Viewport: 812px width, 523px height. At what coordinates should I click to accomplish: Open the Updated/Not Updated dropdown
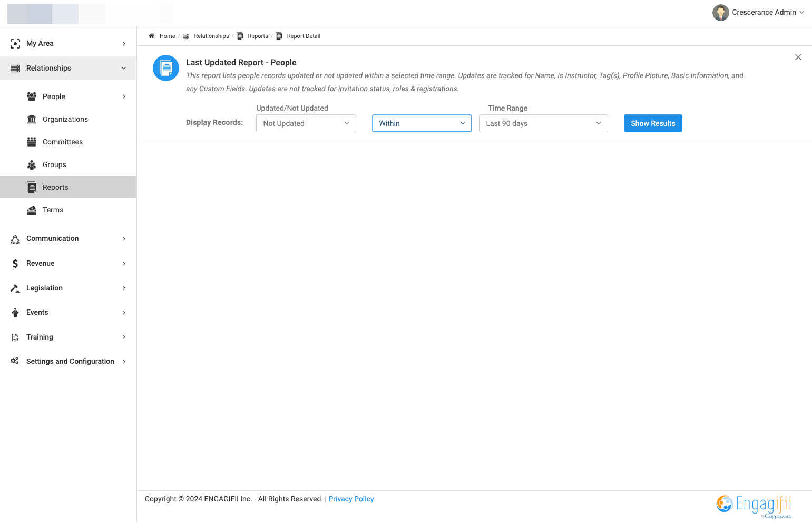coord(306,123)
